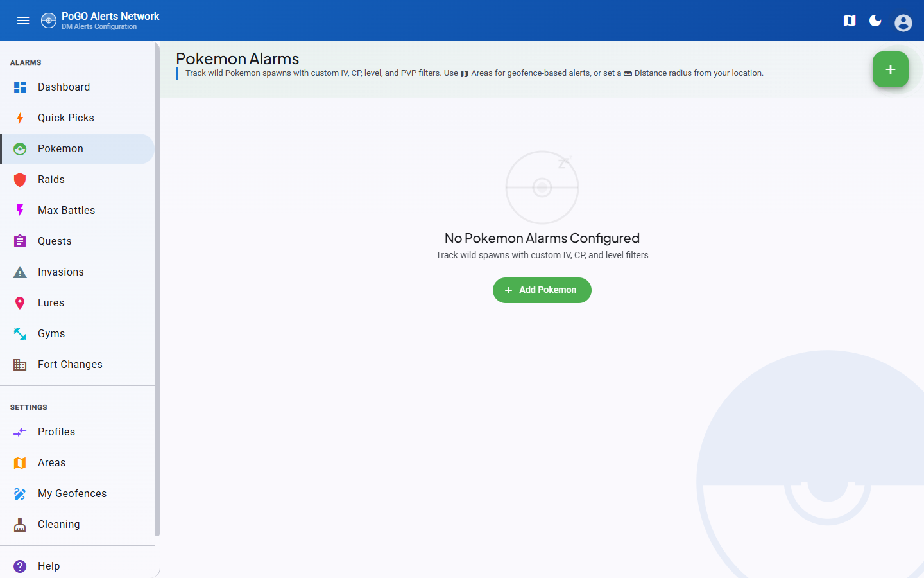The image size is (924, 578).
Task: Click the Add Pokemon button
Action: point(542,290)
